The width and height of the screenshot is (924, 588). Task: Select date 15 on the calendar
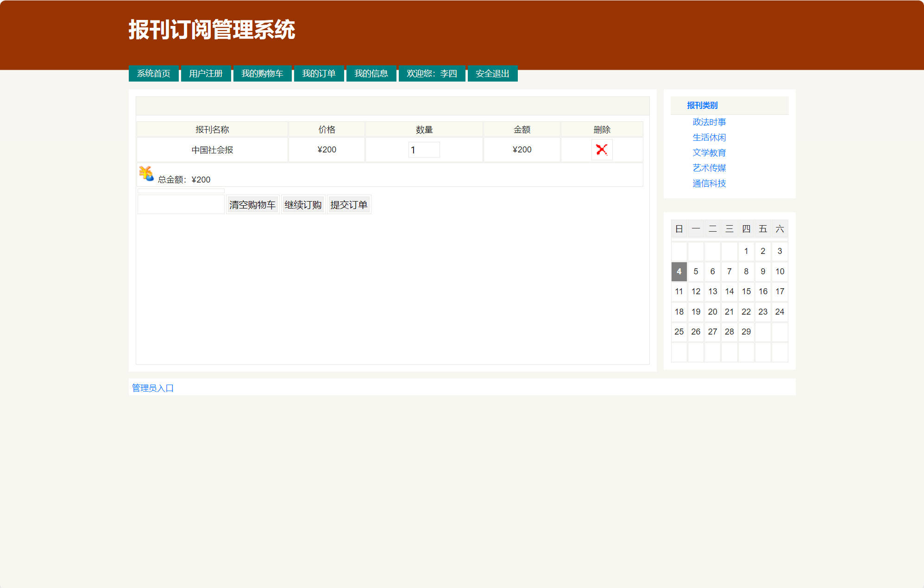click(x=746, y=291)
